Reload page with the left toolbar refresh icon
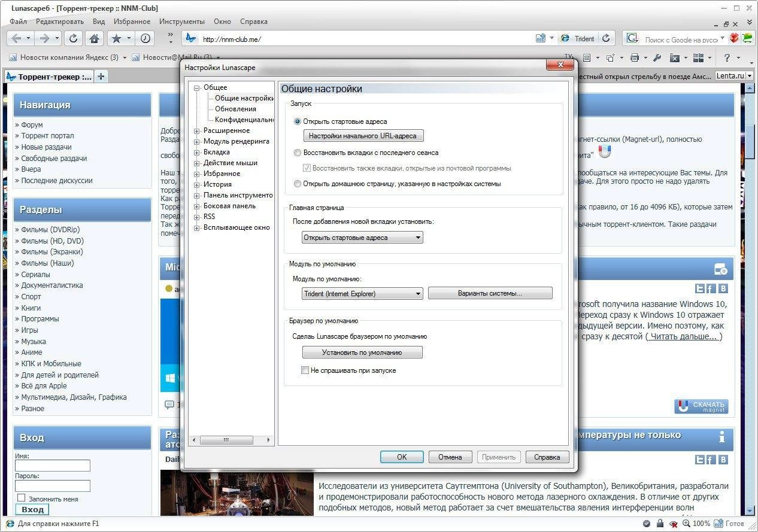The width and height of the screenshot is (758, 532). [x=73, y=38]
